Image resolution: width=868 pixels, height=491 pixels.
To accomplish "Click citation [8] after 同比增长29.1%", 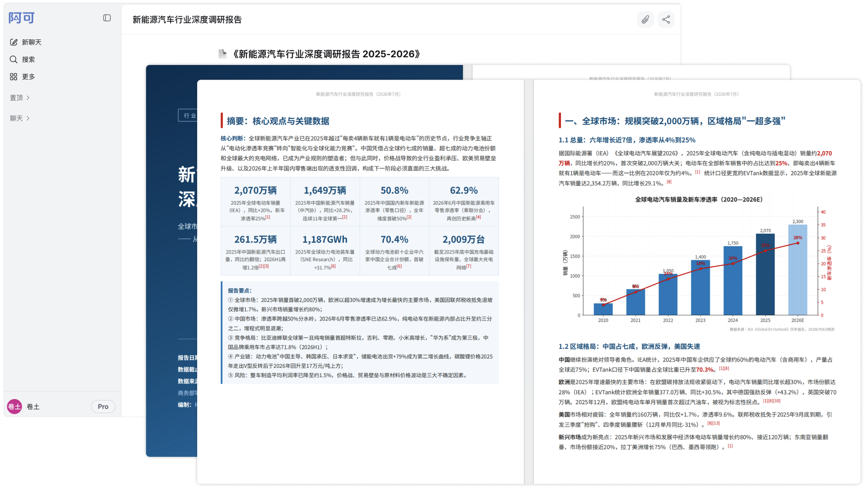I will 669,182.
